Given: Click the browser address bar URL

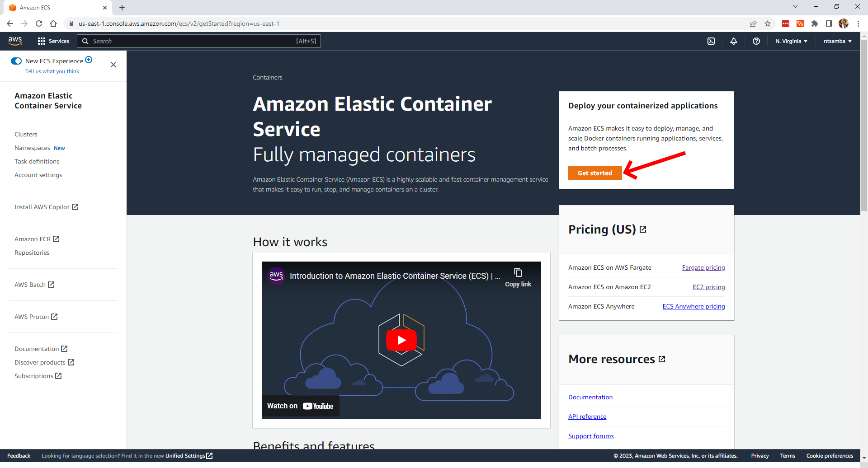Looking at the screenshot, I should point(179,23).
